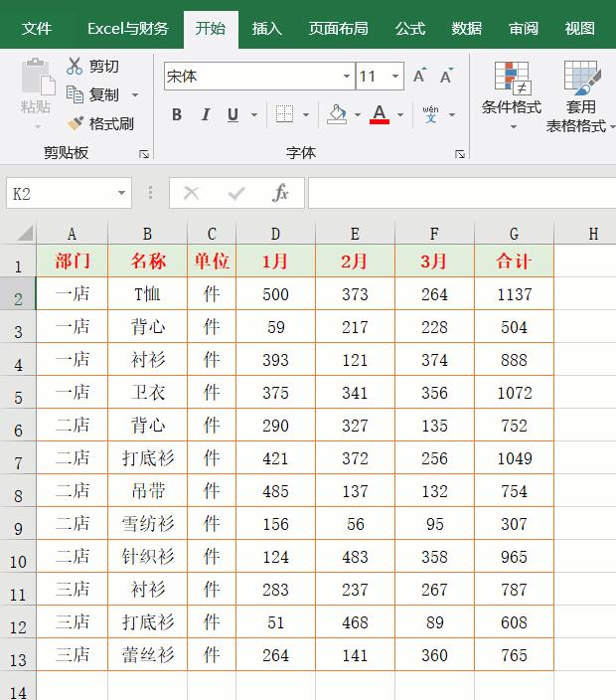Viewport: 616px width, 700px height.
Task: Expand the Paste (粘贴) options arrow
Action: [38, 127]
